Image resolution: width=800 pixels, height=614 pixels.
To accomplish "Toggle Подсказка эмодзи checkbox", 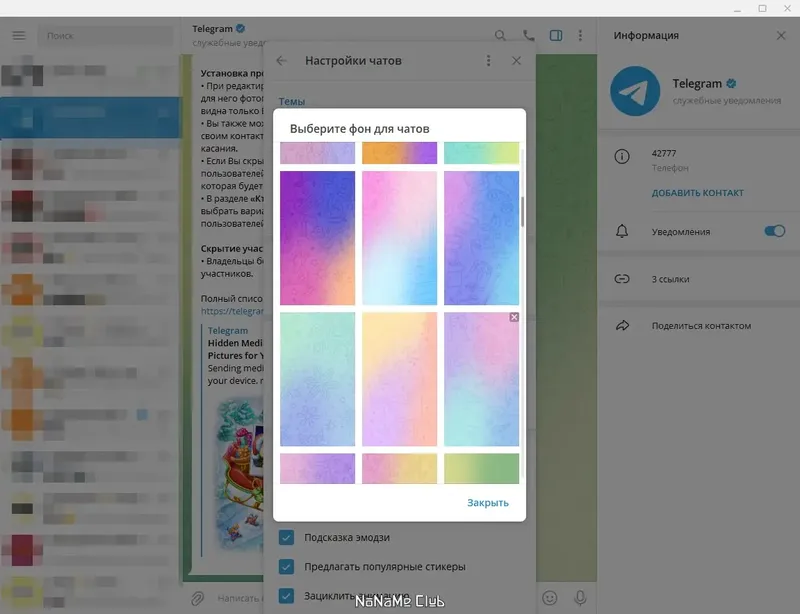I will [x=286, y=537].
